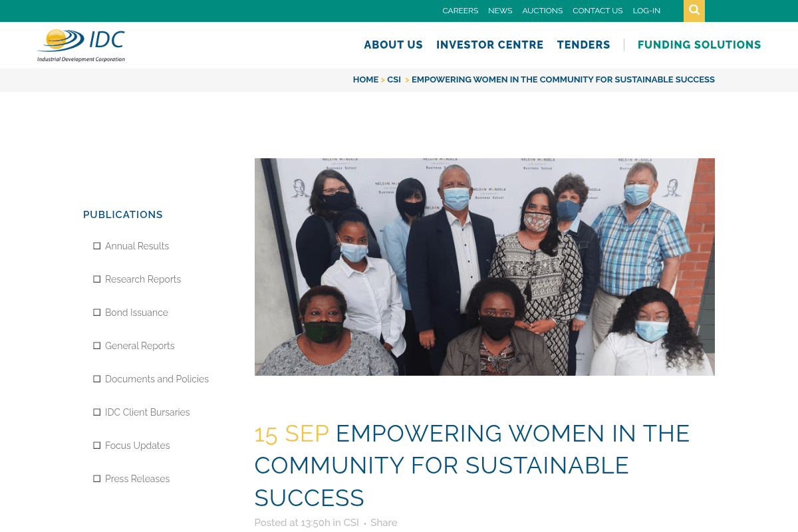The height and width of the screenshot is (532, 798).
Task: Toggle the square marker next to Focus Updates
Action: (x=97, y=445)
